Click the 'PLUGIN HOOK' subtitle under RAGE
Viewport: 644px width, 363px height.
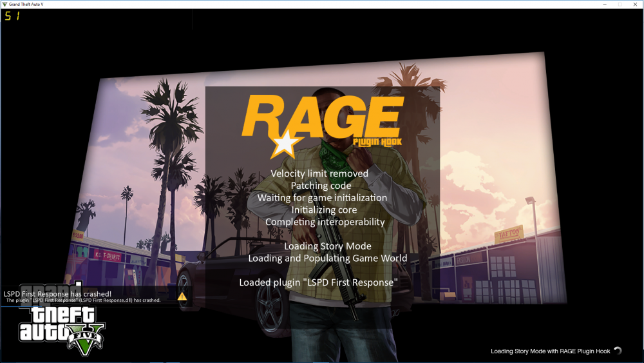click(x=377, y=142)
